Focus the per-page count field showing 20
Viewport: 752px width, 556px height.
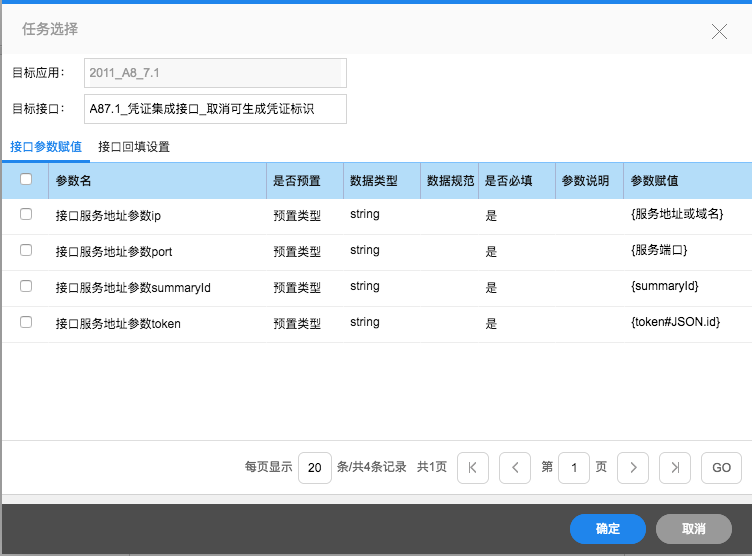pyautogui.click(x=314, y=467)
